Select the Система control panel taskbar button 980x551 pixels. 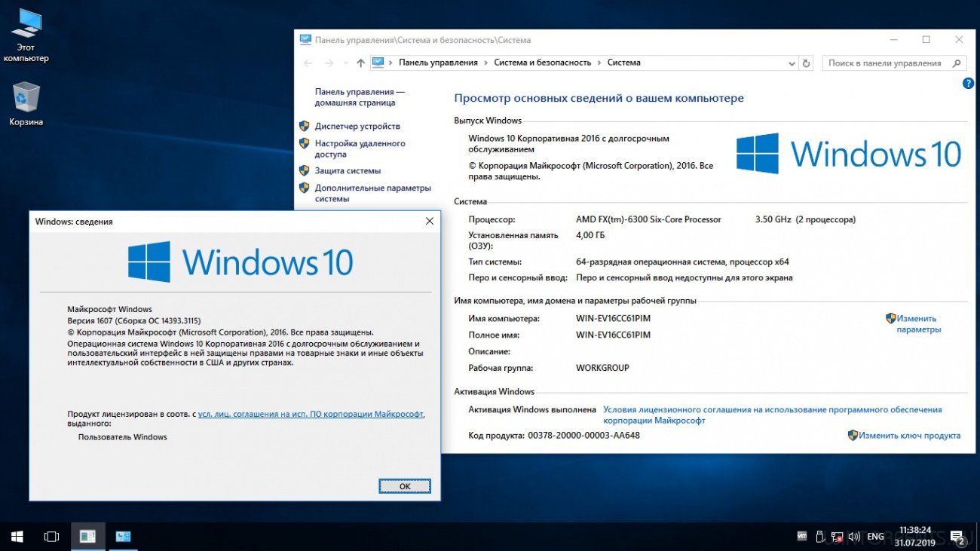pyautogui.click(x=123, y=537)
